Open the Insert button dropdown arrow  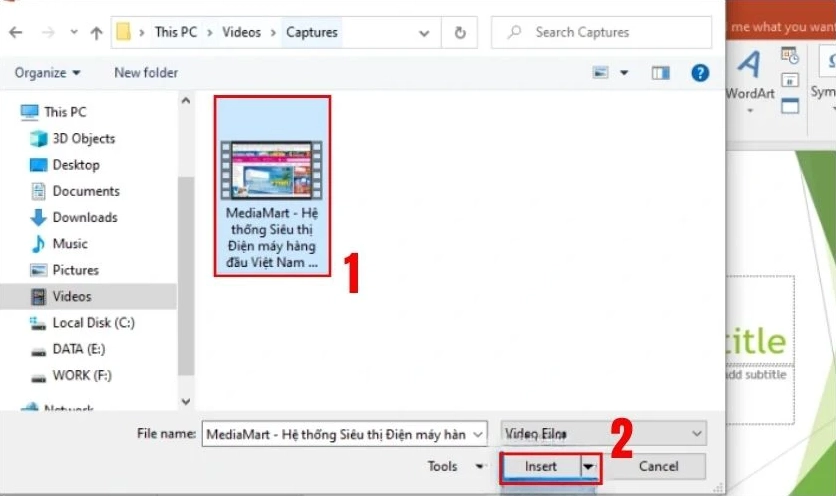click(589, 467)
